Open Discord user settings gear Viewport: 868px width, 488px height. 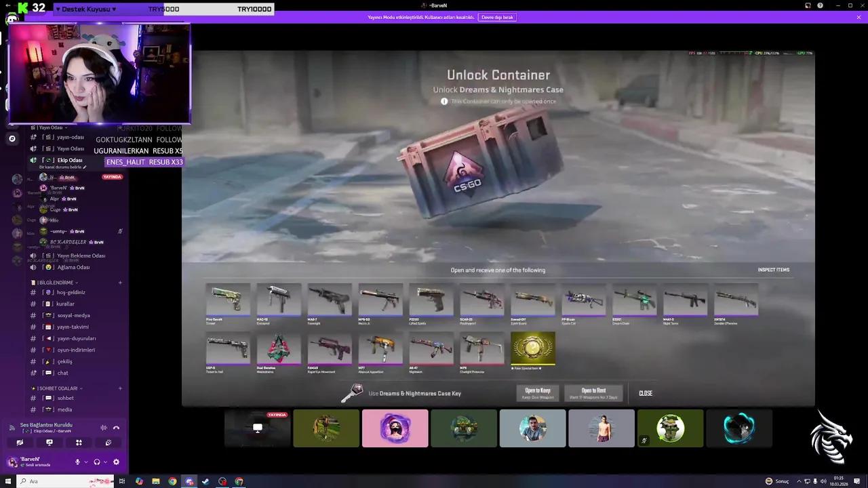point(116,462)
